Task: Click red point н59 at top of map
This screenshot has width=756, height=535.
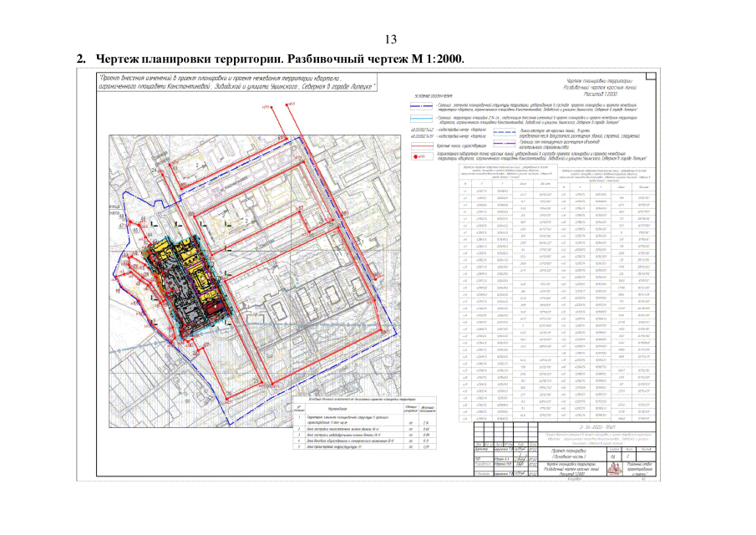Action: click(272, 107)
